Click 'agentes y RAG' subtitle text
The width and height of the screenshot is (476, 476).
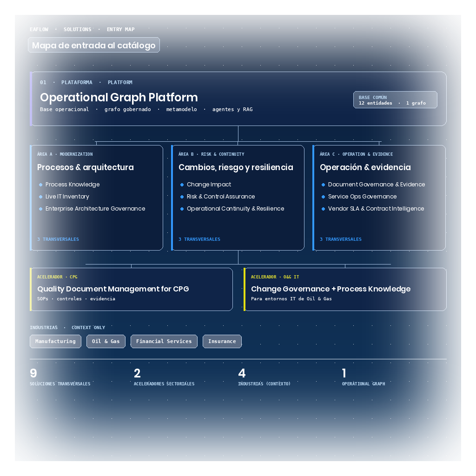click(x=232, y=109)
